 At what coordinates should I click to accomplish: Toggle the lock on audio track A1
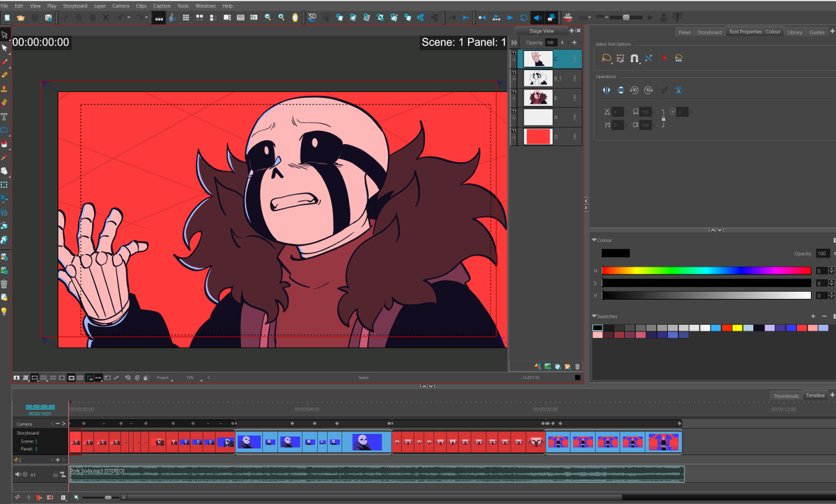tap(55, 474)
